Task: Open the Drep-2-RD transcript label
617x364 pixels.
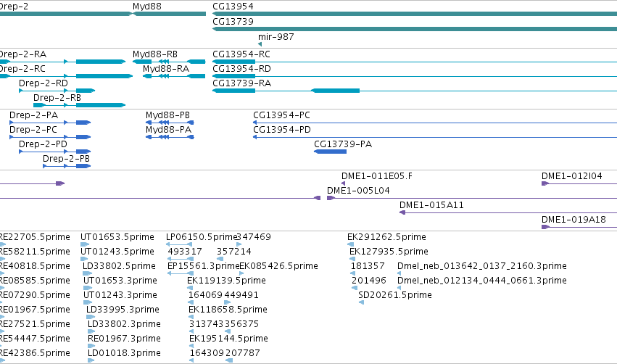Action: point(44,83)
